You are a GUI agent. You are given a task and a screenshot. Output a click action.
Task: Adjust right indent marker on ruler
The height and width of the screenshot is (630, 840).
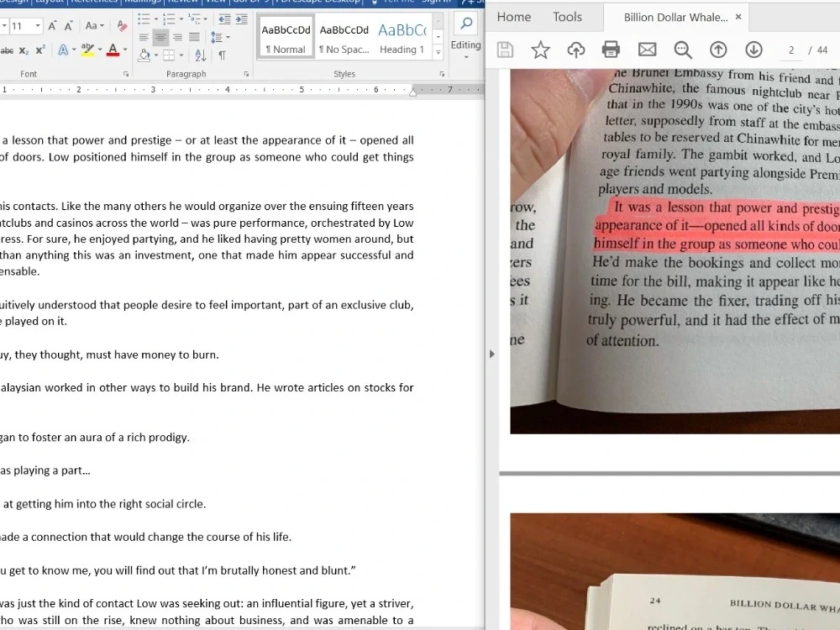click(x=412, y=92)
